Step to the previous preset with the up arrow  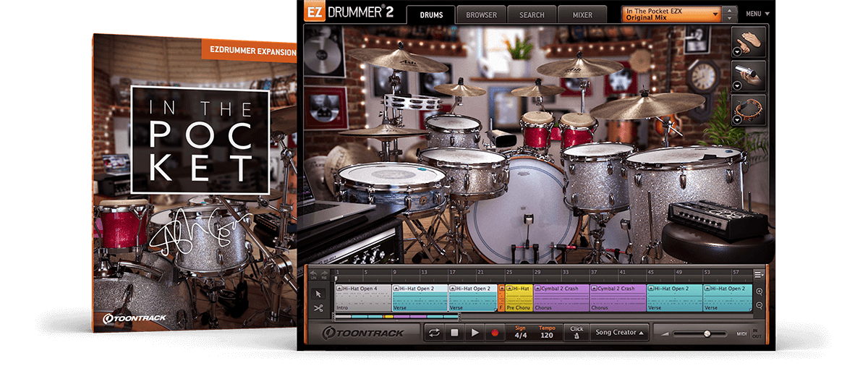click(729, 10)
